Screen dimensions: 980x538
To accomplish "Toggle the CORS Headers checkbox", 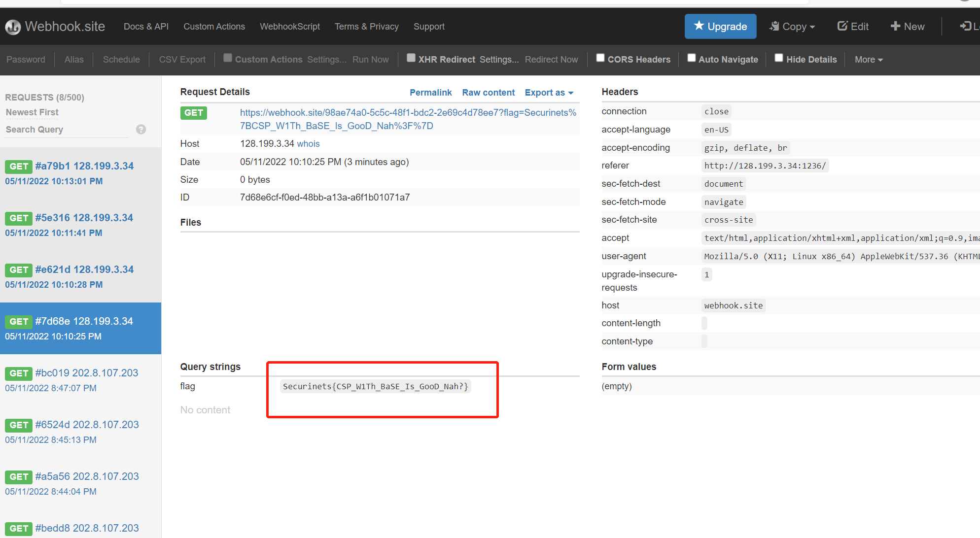I will tap(600, 58).
